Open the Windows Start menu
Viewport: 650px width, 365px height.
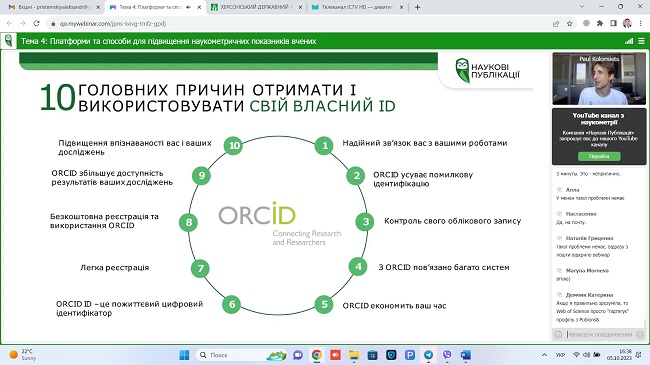point(184,355)
